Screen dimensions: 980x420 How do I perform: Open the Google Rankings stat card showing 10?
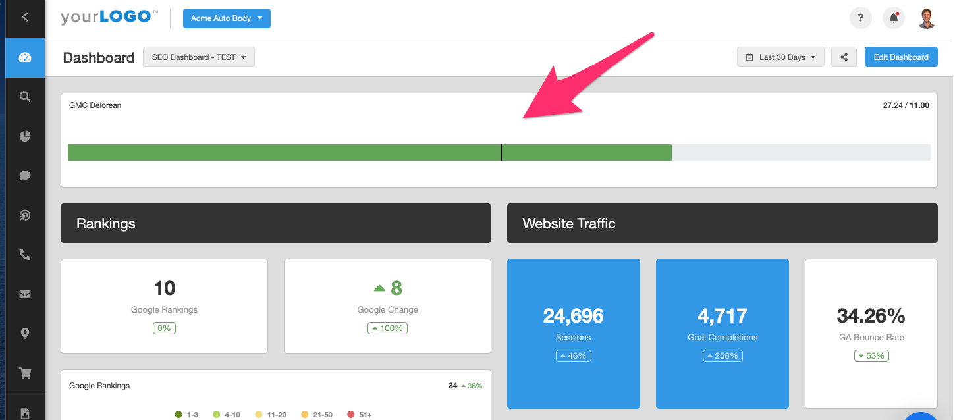pyautogui.click(x=164, y=306)
